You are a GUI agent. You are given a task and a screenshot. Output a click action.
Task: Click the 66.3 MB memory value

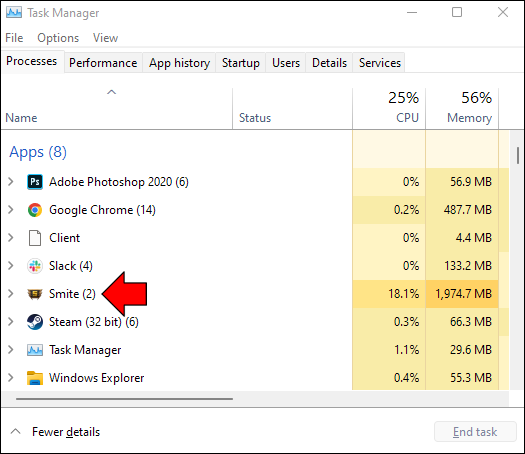[x=471, y=322]
